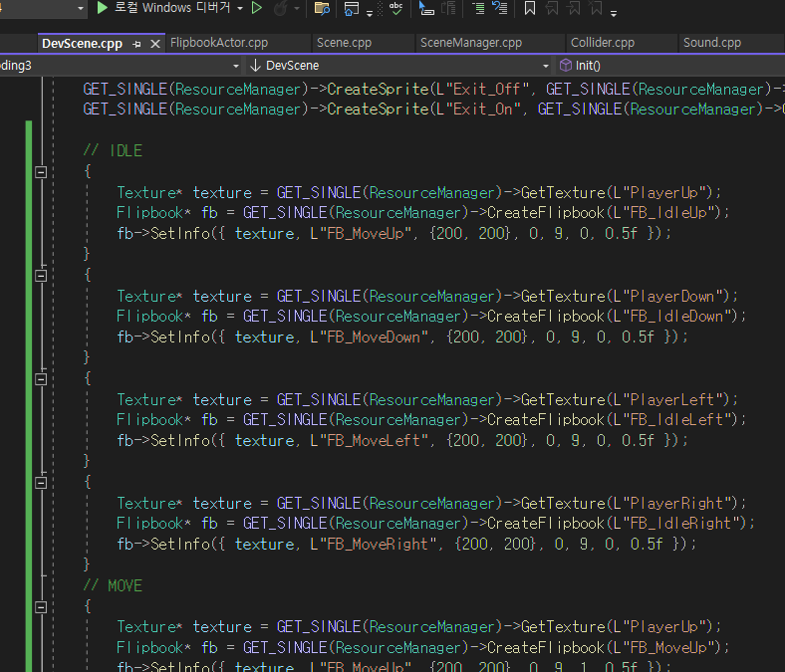The width and height of the screenshot is (785, 672).
Task: Open toolbar overflow options after bookmark icons
Action: click(x=614, y=13)
